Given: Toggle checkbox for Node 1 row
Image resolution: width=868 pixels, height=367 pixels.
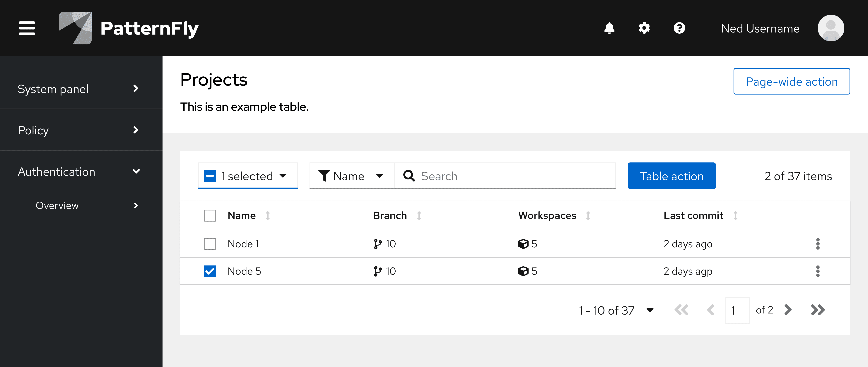Looking at the screenshot, I should (x=210, y=243).
